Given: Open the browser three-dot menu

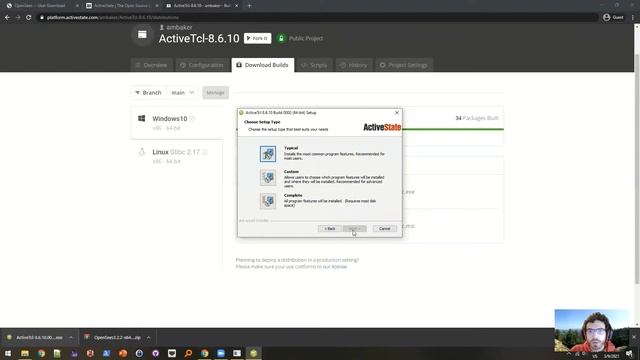Looking at the screenshot, I should [633, 17].
